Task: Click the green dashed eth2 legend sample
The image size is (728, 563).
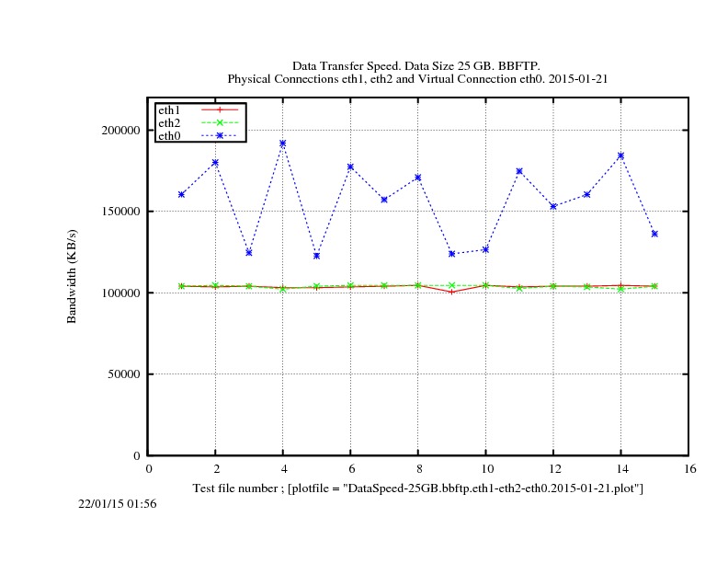Action: 219,122
